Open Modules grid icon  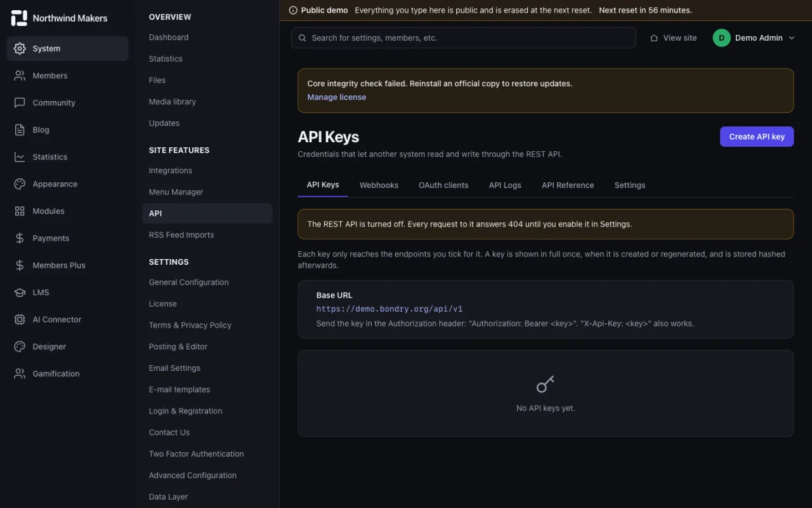(x=20, y=211)
